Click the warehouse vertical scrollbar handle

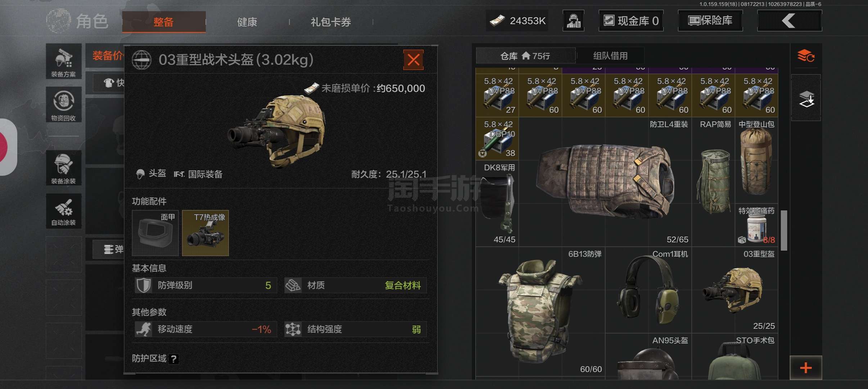pyautogui.click(x=784, y=231)
